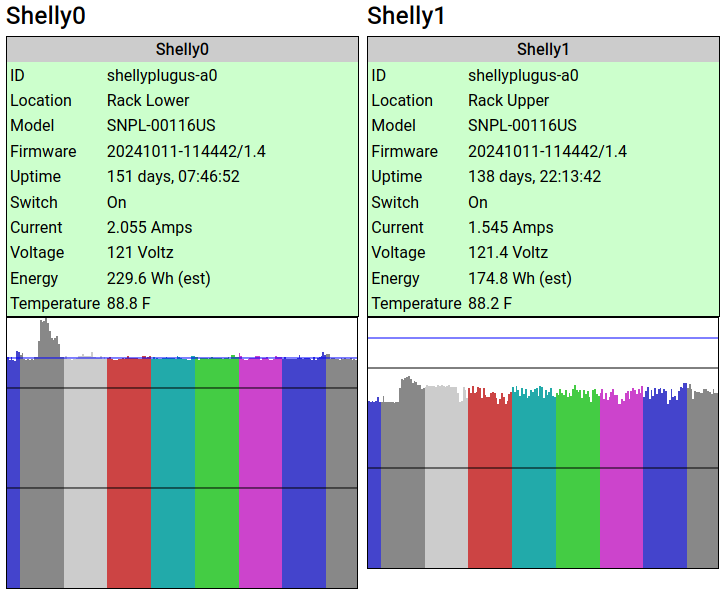Toggle the Shelly1 Switch 'On' value
This screenshot has width=724, height=594.
coord(478,202)
